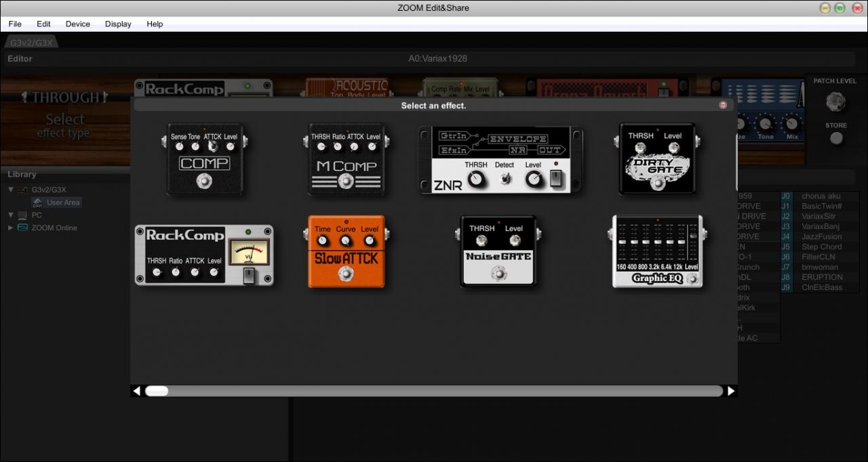Click the ACOUSTIC pedal behind the dialog

pos(346,87)
